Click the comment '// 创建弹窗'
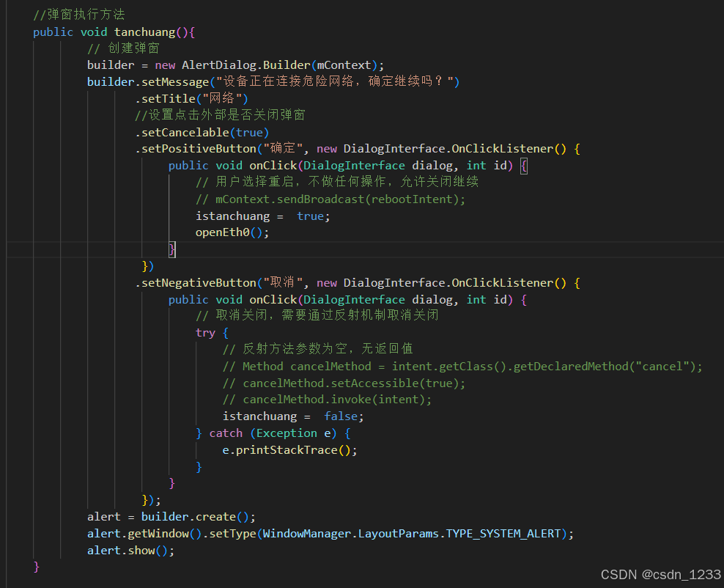 123,48
